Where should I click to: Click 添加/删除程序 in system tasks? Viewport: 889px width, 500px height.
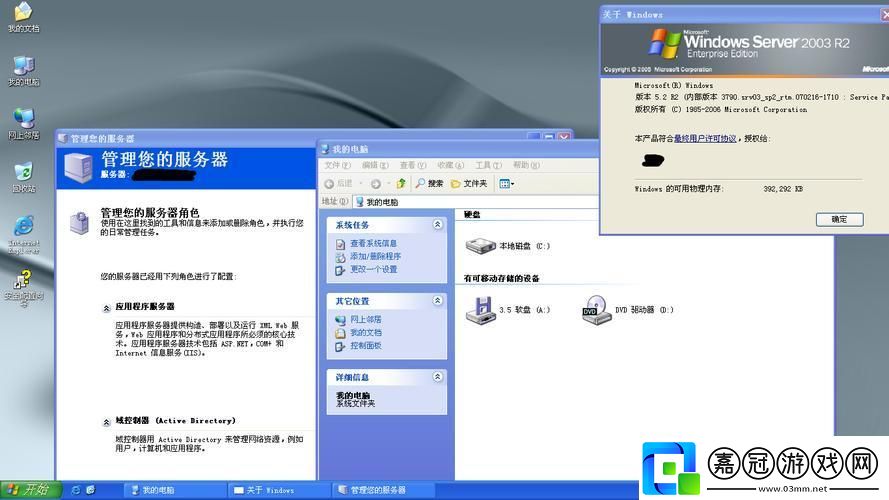(x=375, y=256)
